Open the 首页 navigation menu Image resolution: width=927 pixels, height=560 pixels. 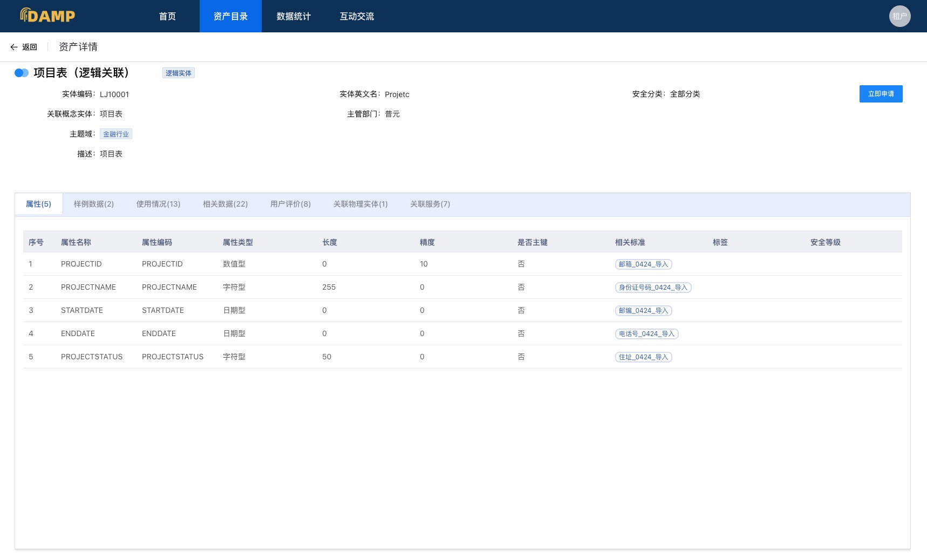[x=167, y=16]
